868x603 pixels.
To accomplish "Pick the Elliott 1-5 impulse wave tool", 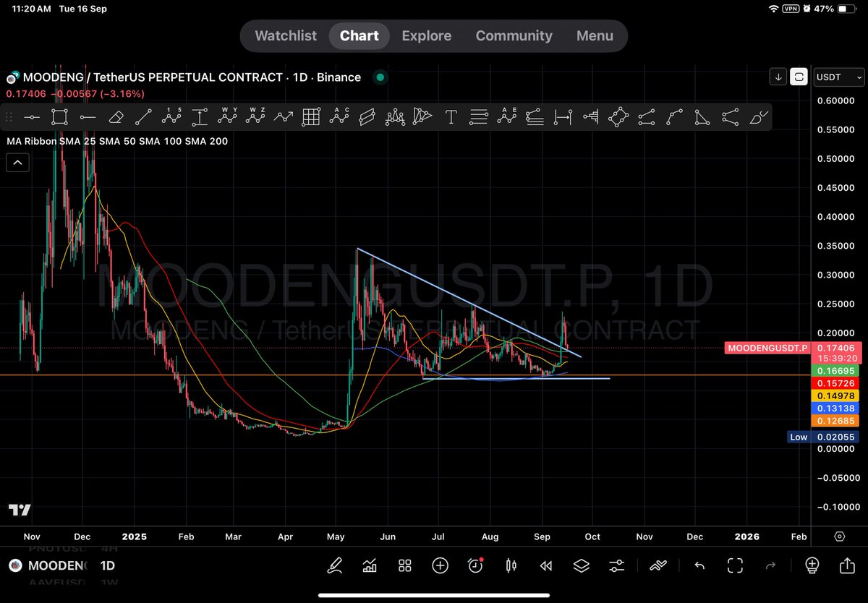I will point(171,116).
